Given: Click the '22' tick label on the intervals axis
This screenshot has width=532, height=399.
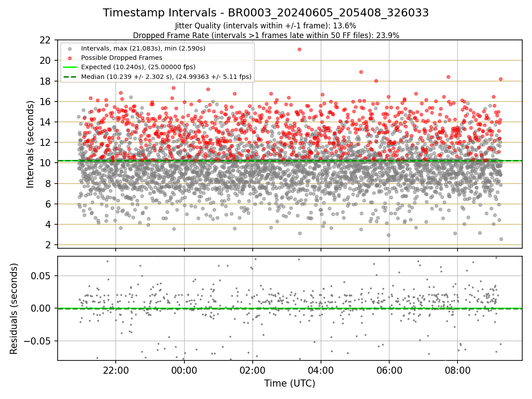Looking at the screenshot, I should pos(46,40).
